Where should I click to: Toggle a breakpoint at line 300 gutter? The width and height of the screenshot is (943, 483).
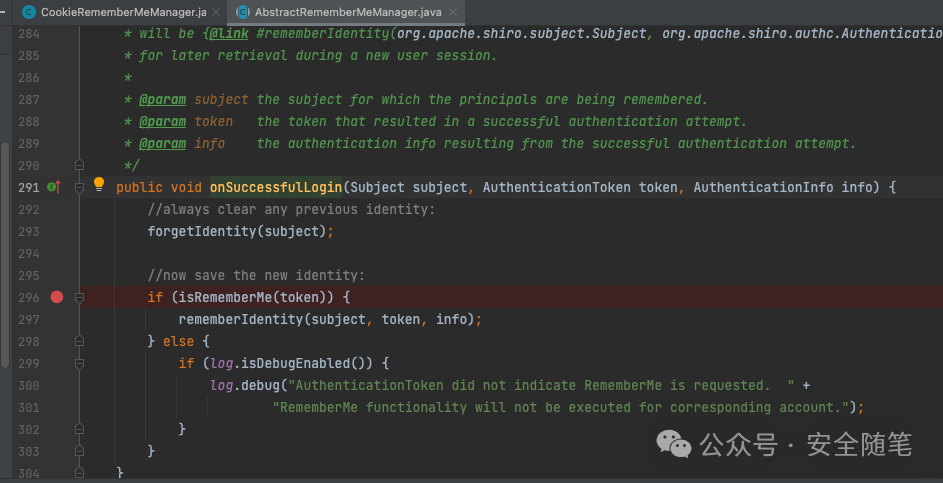(x=57, y=385)
